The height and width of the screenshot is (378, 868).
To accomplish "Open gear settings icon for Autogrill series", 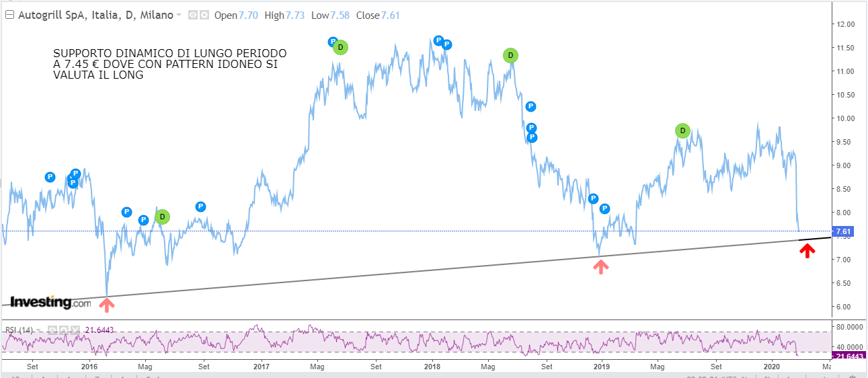I will (x=204, y=15).
